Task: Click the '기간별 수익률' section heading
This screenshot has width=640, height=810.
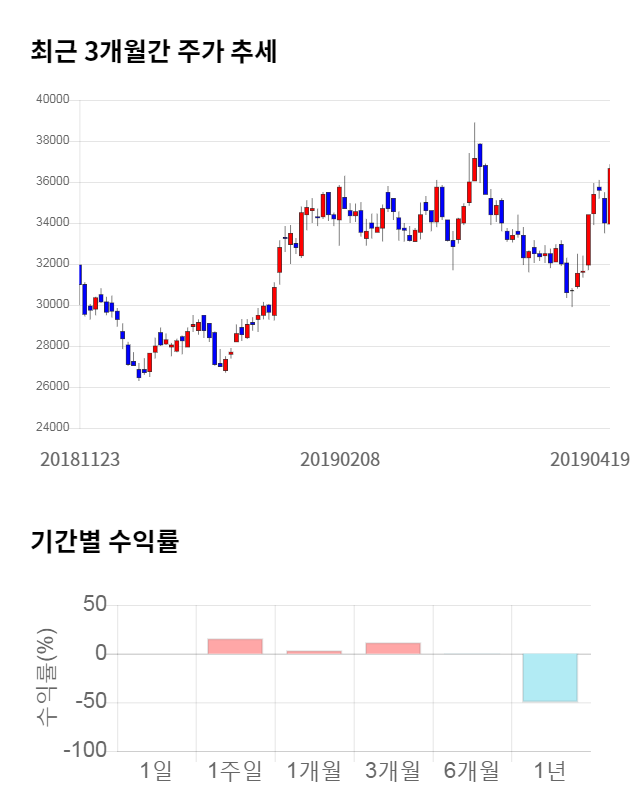Action: (x=104, y=542)
